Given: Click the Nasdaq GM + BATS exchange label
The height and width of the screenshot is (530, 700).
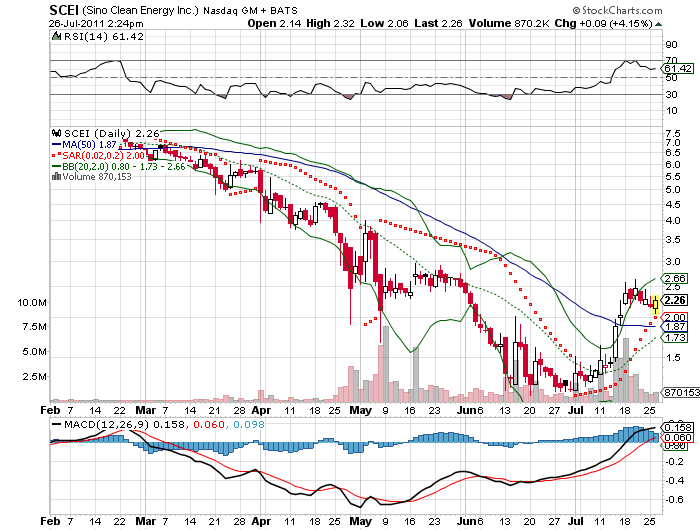Looking at the screenshot, I should point(250,11).
